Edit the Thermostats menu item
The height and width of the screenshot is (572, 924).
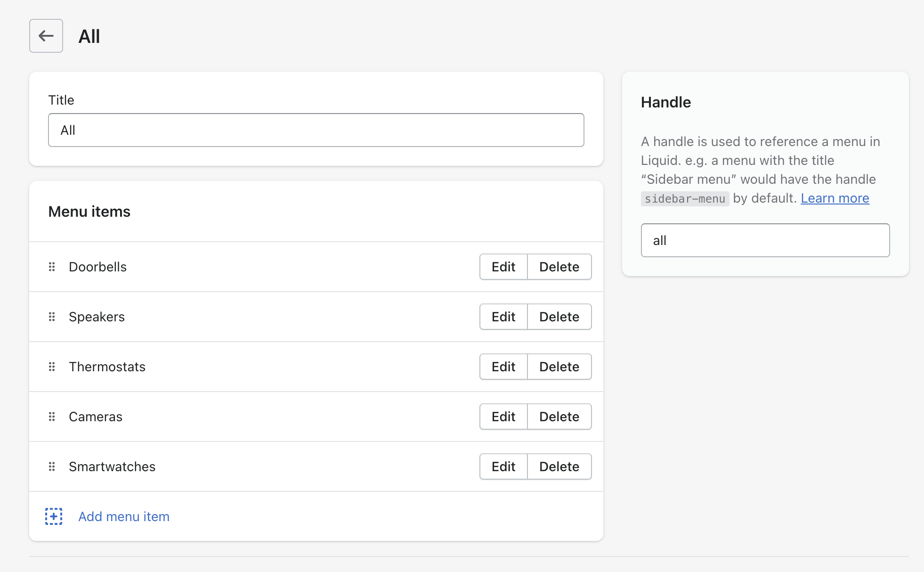[503, 367]
